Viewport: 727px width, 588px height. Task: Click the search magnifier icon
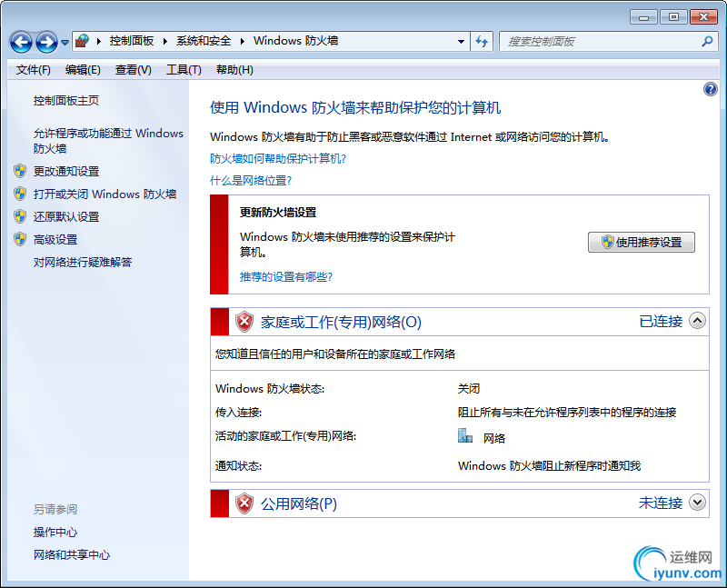click(x=707, y=42)
